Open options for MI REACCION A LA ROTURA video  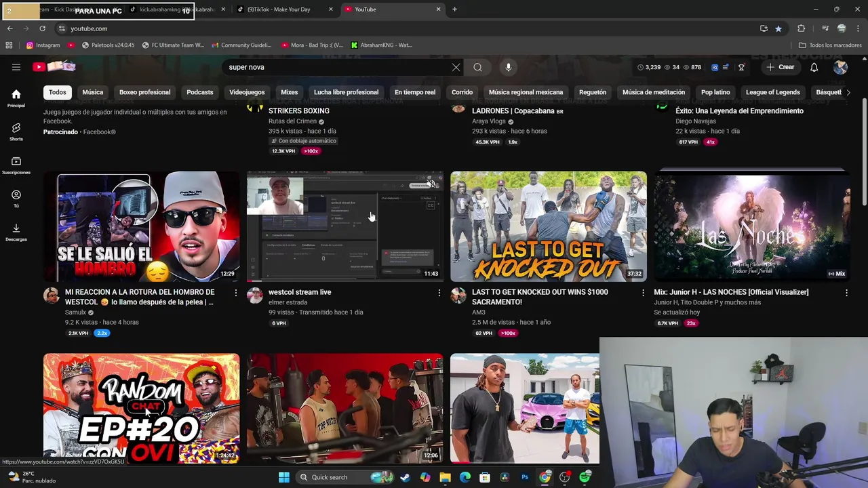(x=235, y=293)
